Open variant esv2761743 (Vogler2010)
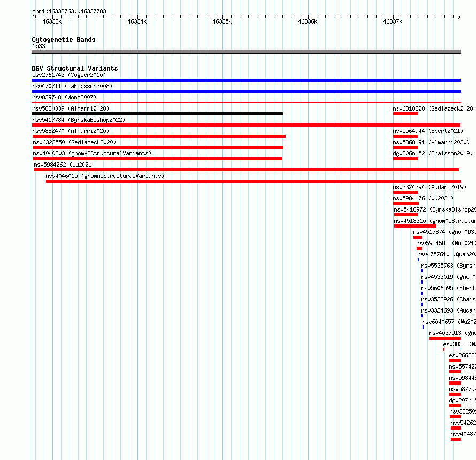The width and height of the screenshot is (476, 460). [69, 75]
